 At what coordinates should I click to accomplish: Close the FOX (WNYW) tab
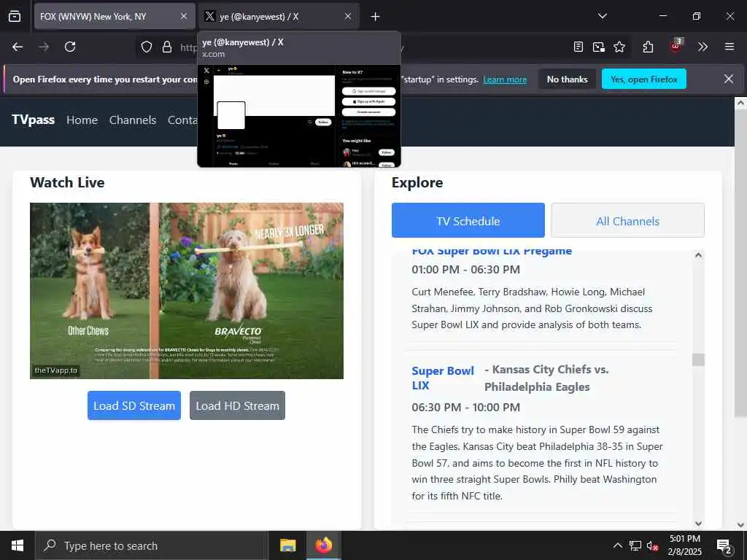[x=184, y=16]
